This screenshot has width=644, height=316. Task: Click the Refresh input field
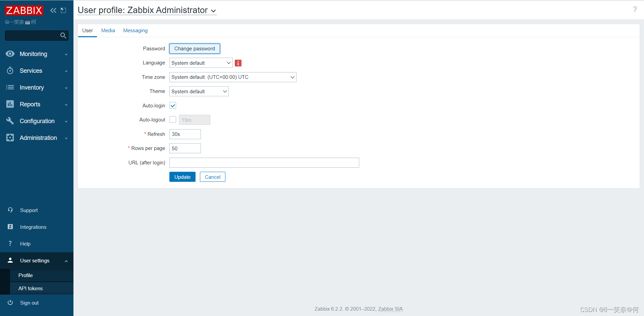pos(185,134)
